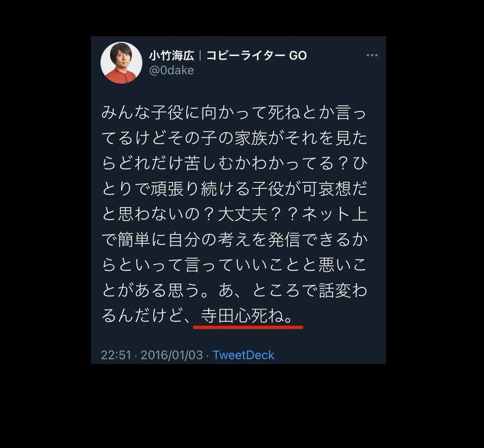Image resolution: width=484 pixels, height=448 pixels.
Task: Click the コピーライター GO text in the name
Action: [256, 56]
